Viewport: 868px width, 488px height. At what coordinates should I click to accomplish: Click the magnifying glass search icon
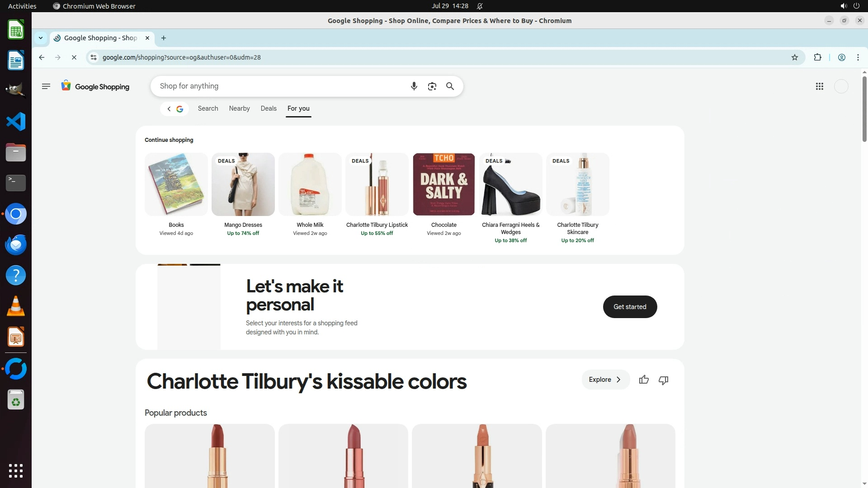click(450, 86)
